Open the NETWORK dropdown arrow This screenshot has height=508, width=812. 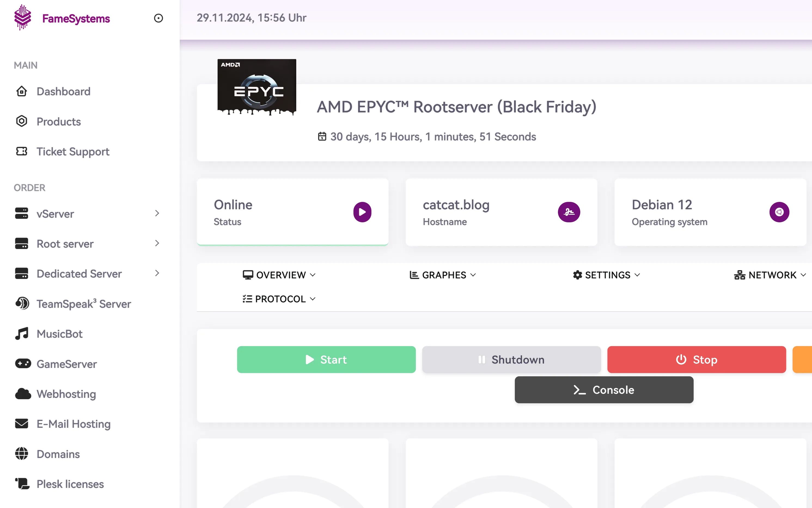point(803,275)
